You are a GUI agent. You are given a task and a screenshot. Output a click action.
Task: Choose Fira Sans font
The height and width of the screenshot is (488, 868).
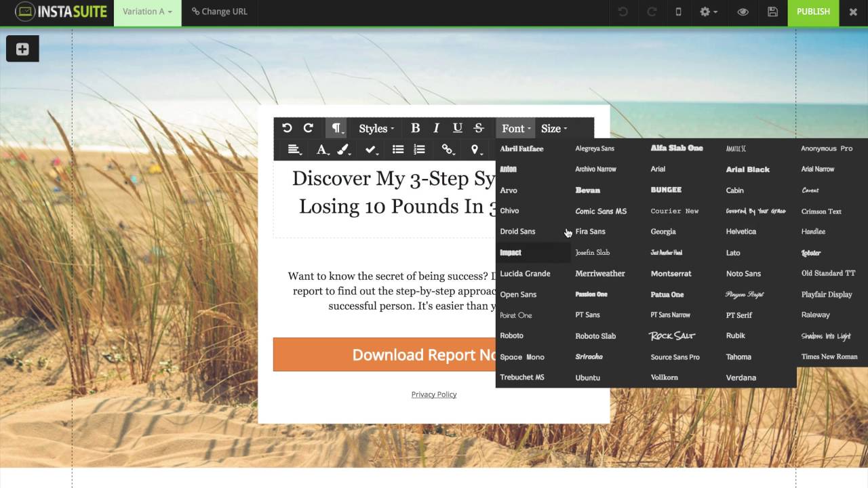[590, 231]
